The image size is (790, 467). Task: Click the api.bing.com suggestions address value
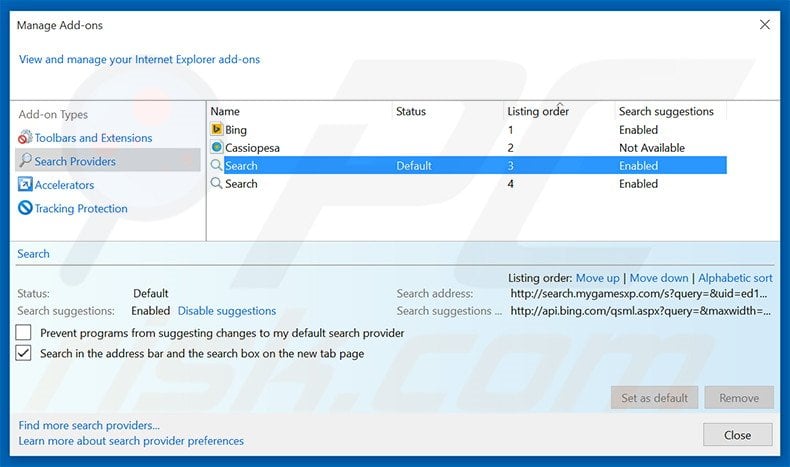640,311
